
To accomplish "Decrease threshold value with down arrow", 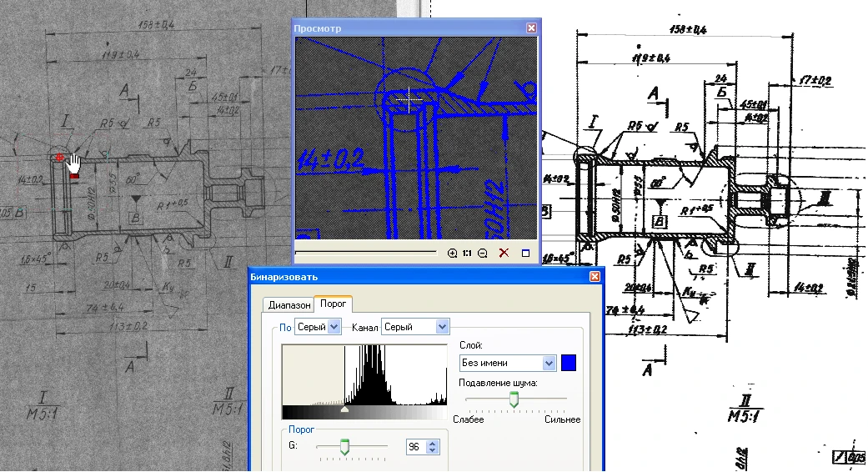I will (x=432, y=451).
